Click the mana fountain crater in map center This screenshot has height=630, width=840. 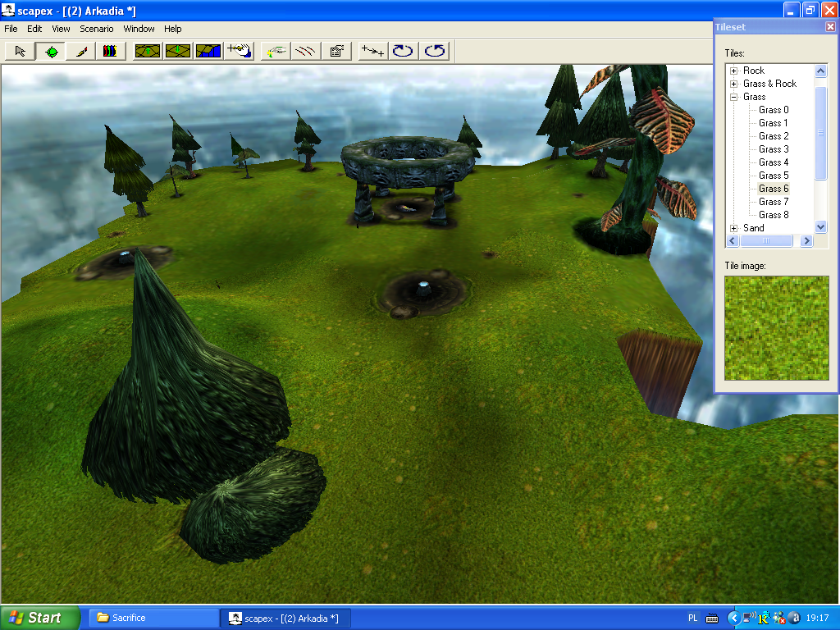point(423,294)
